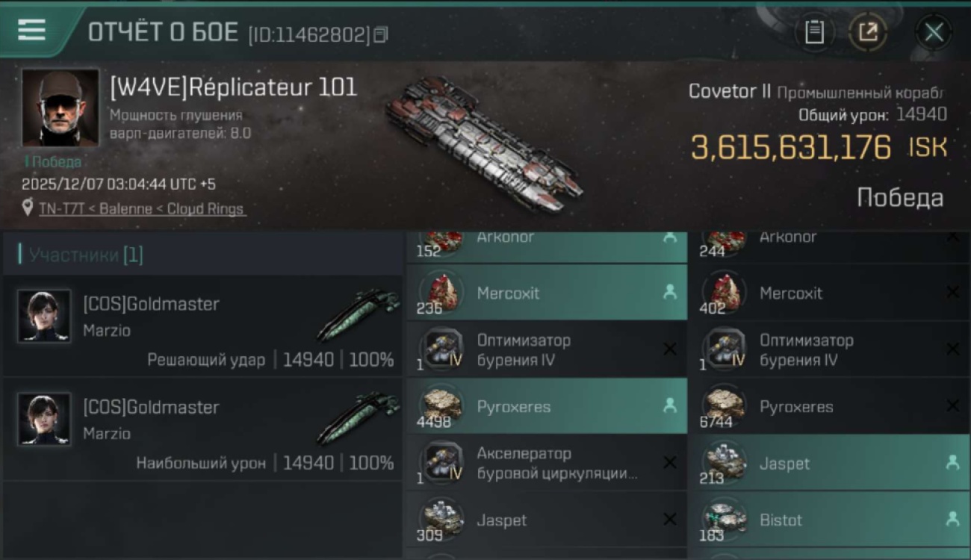Click the Mercoxit 402 ore icon
Screen dimensions: 971x560
(x=724, y=291)
